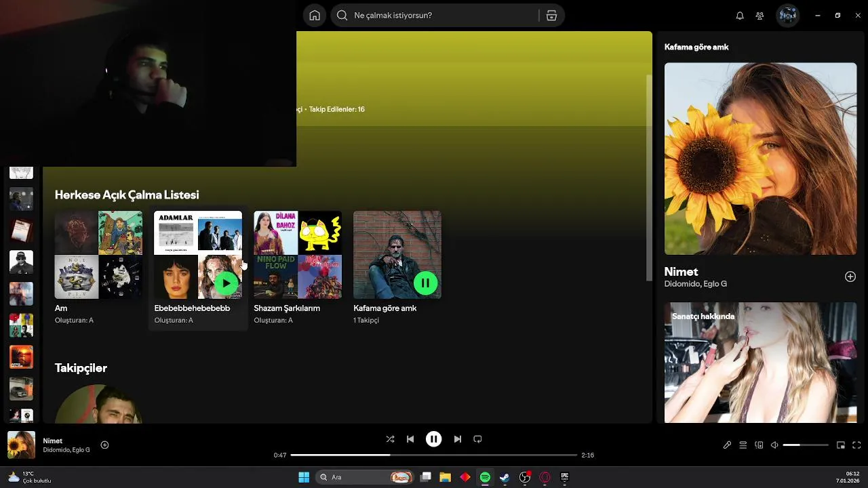868x488 pixels.
Task: Enter full screen mode
Action: click(856, 445)
